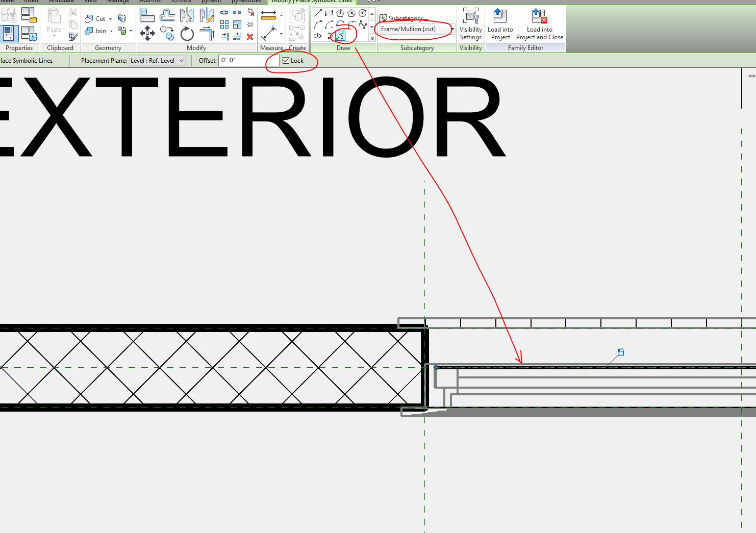756x533 pixels.
Task: Toggle the Lock checkbox
Action: (x=286, y=61)
